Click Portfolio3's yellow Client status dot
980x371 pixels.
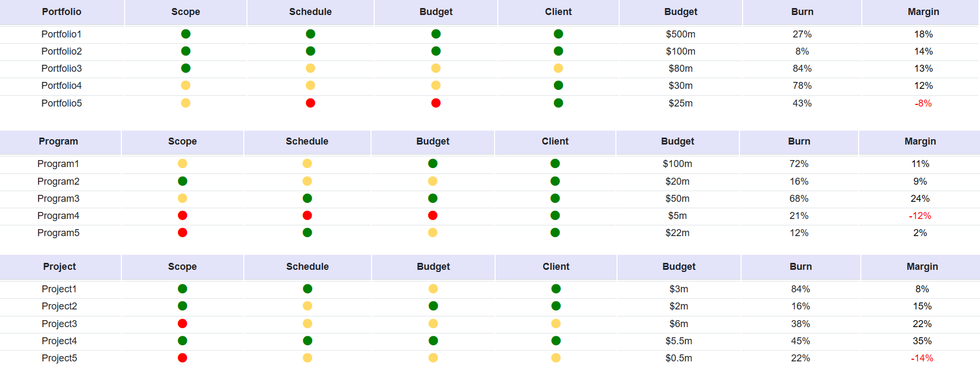[x=558, y=68]
